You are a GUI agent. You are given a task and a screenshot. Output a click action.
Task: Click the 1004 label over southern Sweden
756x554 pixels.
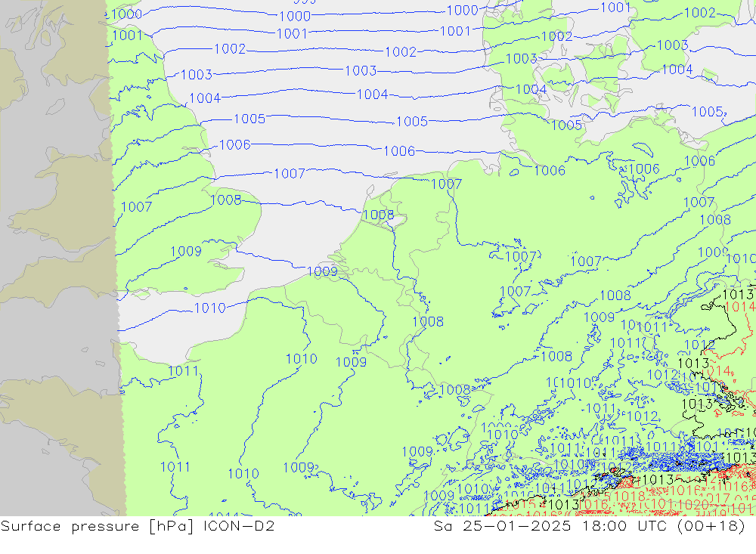click(x=677, y=70)
